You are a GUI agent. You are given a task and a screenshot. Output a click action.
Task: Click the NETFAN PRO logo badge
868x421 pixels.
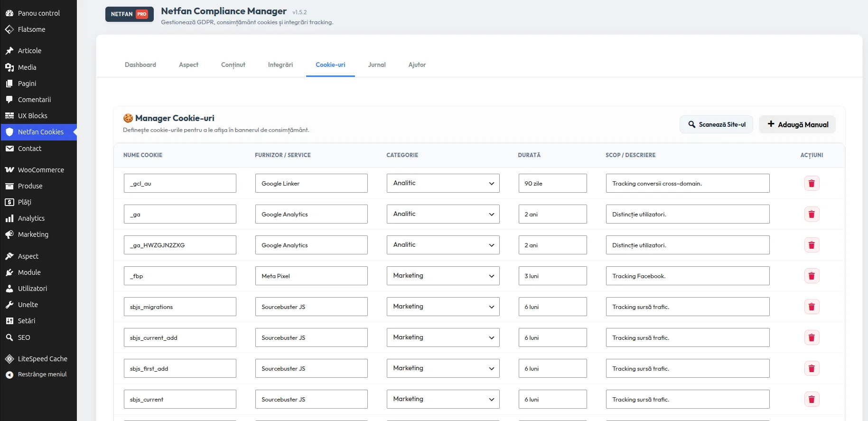point(130,14)
